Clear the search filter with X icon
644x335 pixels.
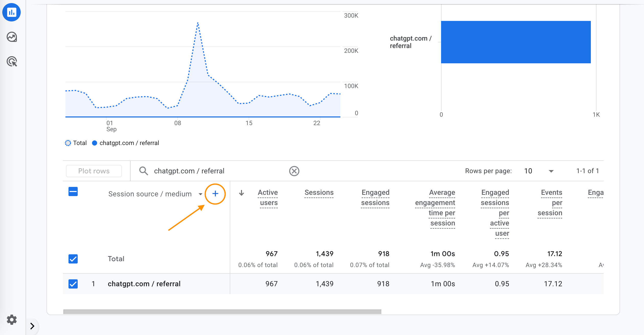(294, 171)
